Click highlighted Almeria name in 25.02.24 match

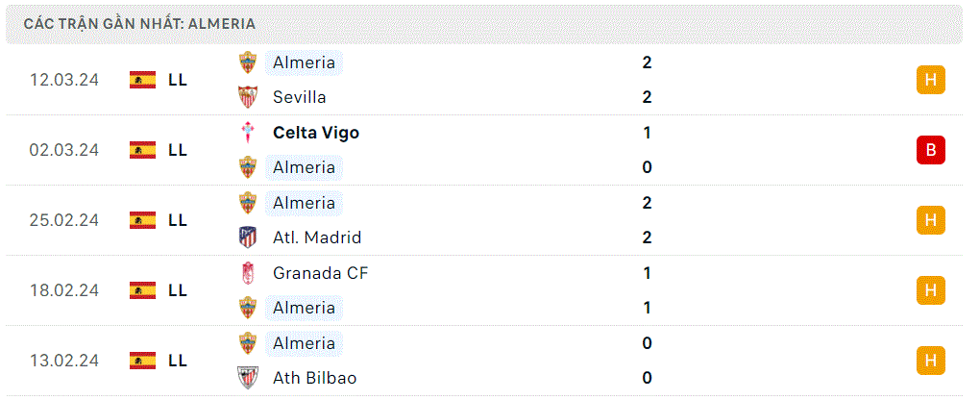coord(304,203)
